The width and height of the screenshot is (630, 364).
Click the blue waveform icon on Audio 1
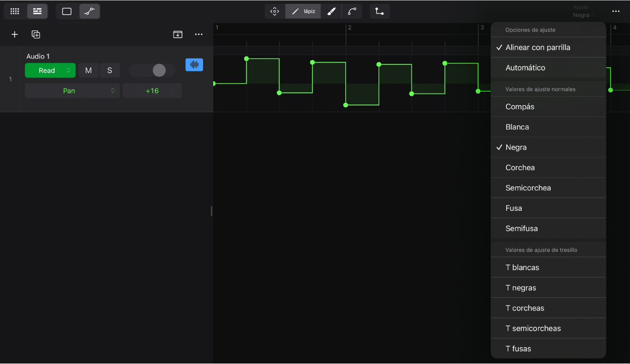(194, 65)
